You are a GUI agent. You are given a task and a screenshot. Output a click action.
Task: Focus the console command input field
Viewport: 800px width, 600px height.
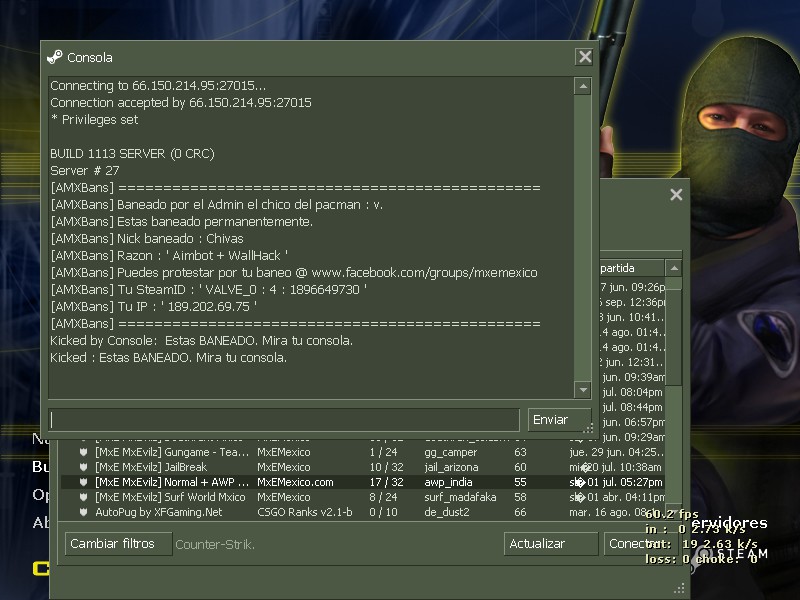[284, 420]
